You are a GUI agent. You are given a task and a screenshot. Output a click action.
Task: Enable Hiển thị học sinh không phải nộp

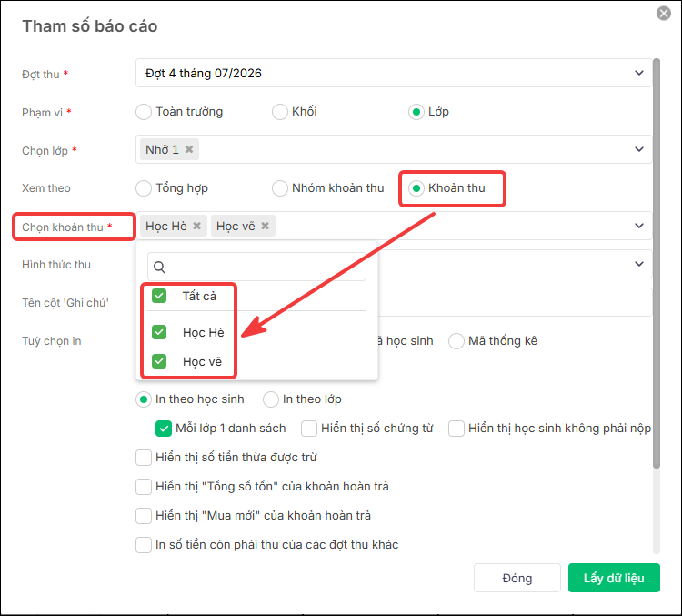pos(456,429)
